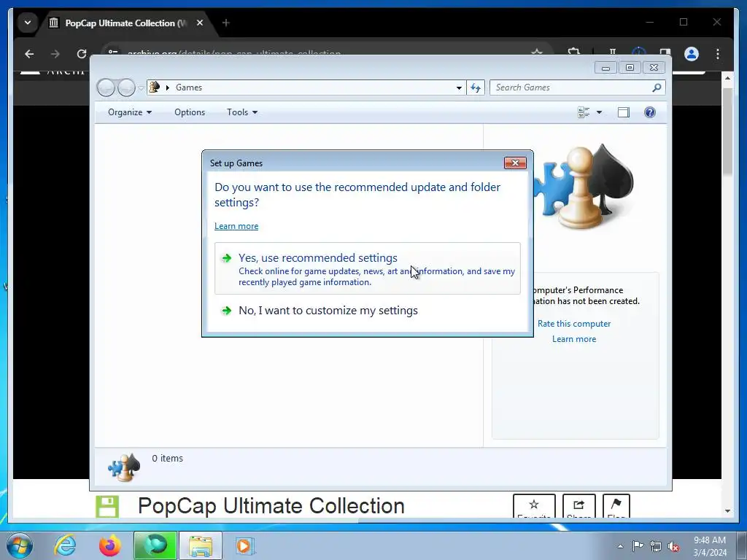Choose No, I want to customize my settings
Viewport: 747px width, 560px height.
point(368,311)
